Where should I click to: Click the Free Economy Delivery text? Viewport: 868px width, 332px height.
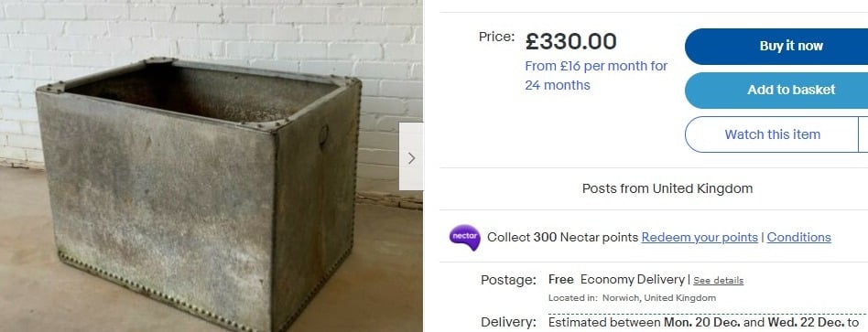coord(616,280)
